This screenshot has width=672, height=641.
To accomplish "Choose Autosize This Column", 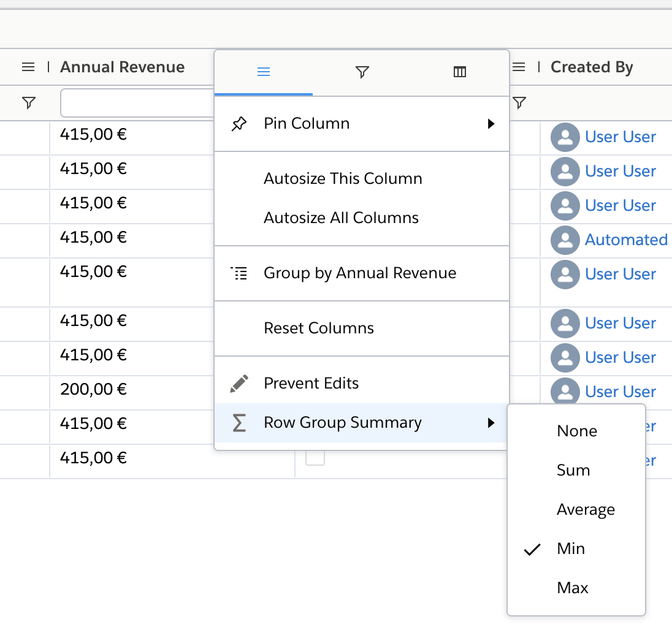I will click(x=343, y=178).
